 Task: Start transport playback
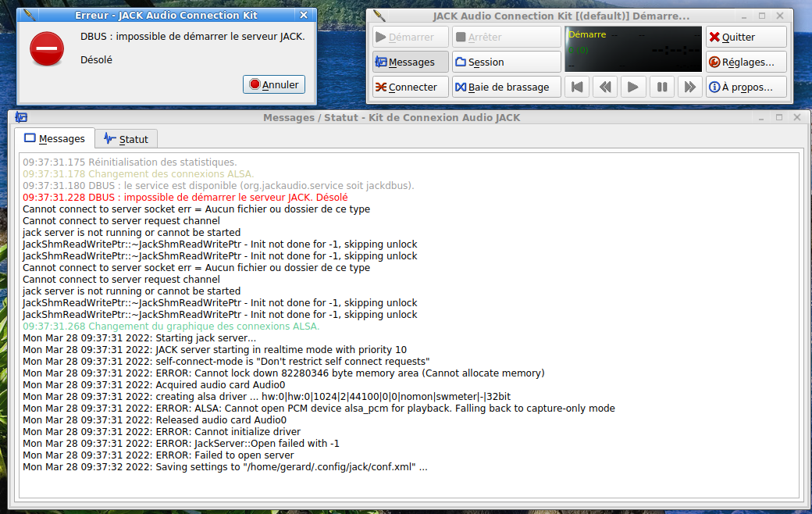633,87
